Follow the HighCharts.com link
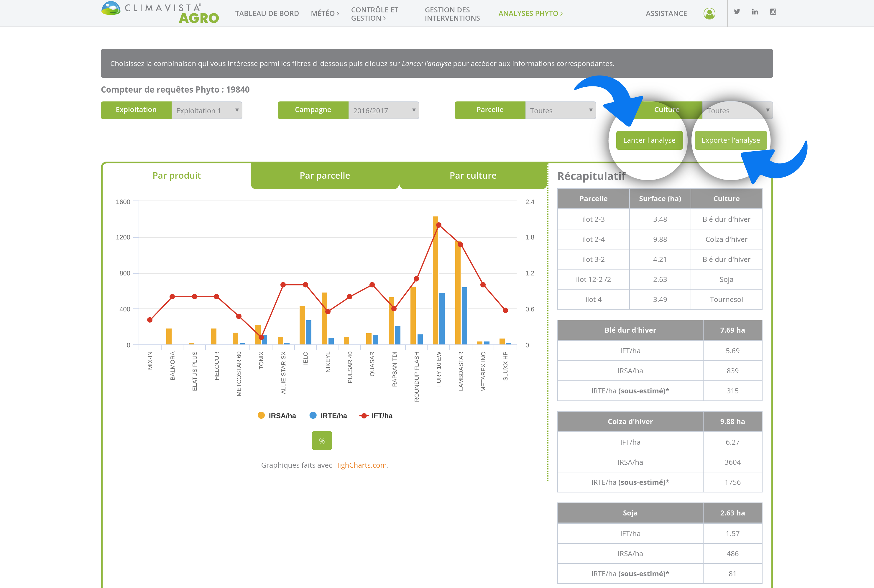The image size is (874, 588). click(360, 465)
